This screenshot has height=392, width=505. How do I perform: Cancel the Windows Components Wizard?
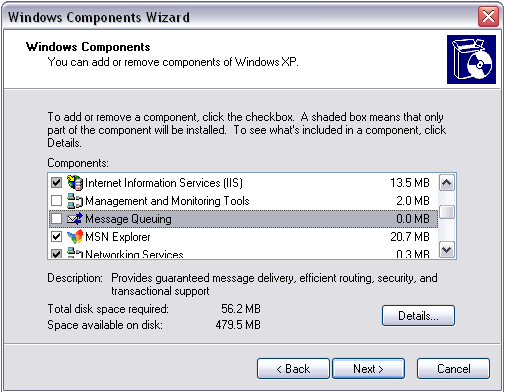pyautogui.click(x=453, y=369)
